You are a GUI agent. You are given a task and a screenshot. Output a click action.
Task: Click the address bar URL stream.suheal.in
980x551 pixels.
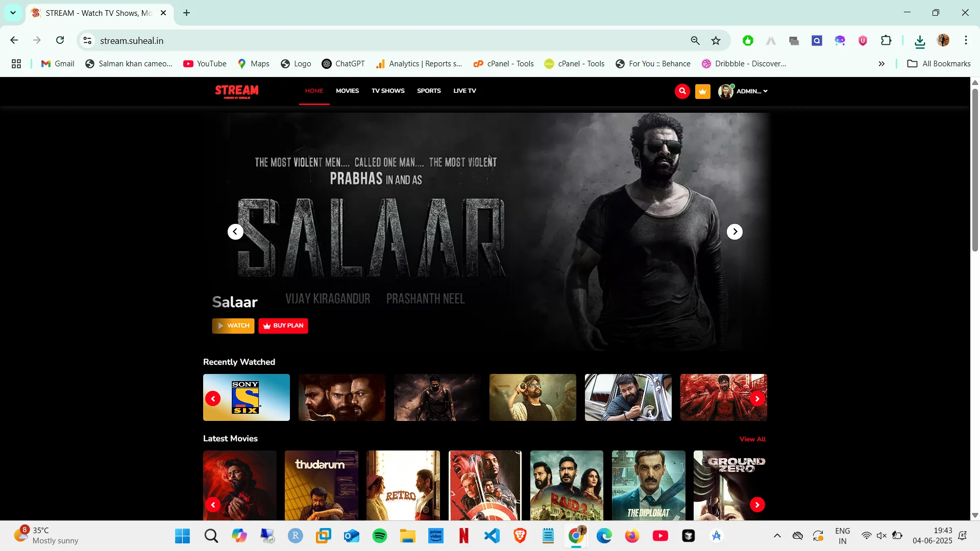pos(132,41)
